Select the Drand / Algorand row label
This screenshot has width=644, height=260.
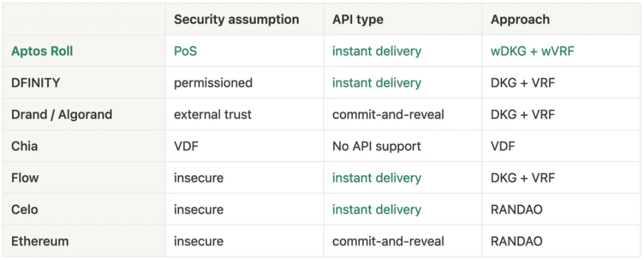pos(62,114)
